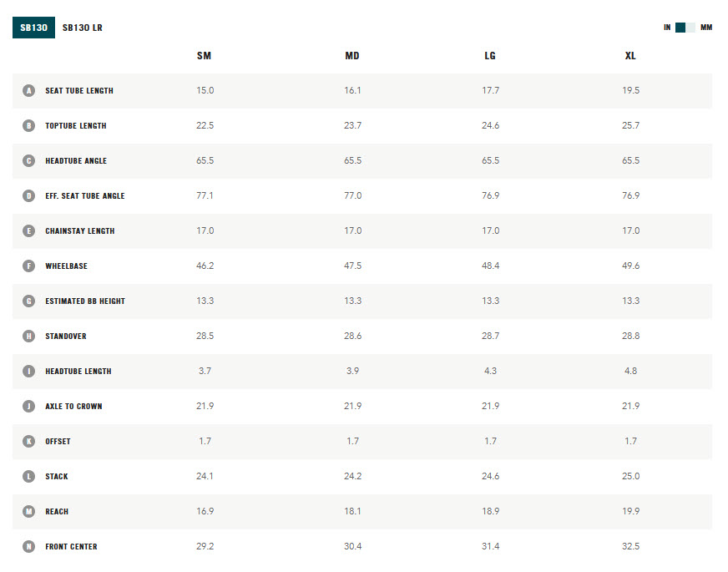Click the XL size column header
Image resolution: width=728 pixels, height=572 pixels.
(630, 56)
